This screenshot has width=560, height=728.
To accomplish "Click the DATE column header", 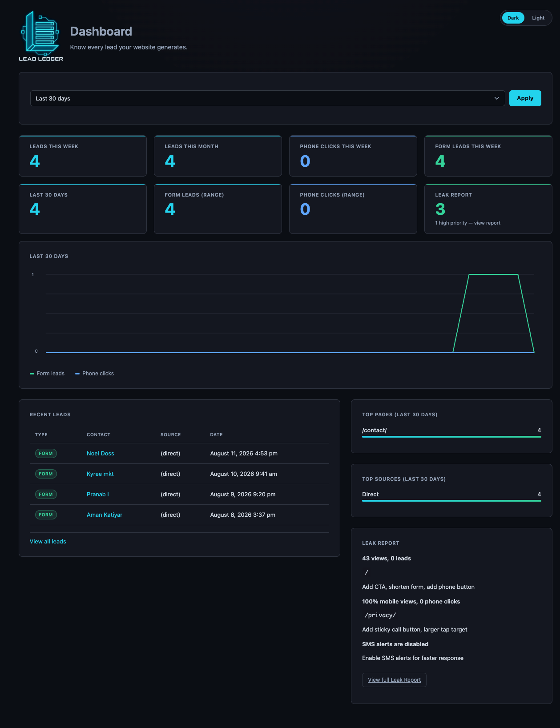I will pyautogui.click(x=216, y=434).
